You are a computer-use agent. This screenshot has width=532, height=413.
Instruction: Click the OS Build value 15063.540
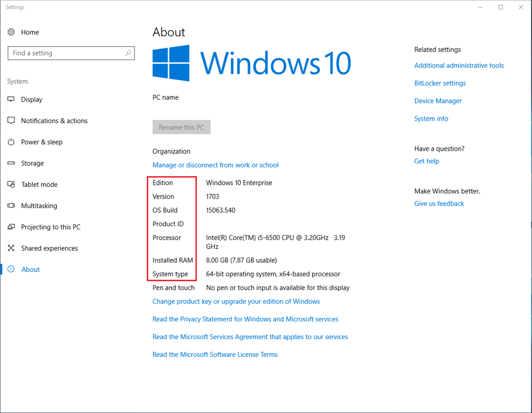tap(220, 210)
